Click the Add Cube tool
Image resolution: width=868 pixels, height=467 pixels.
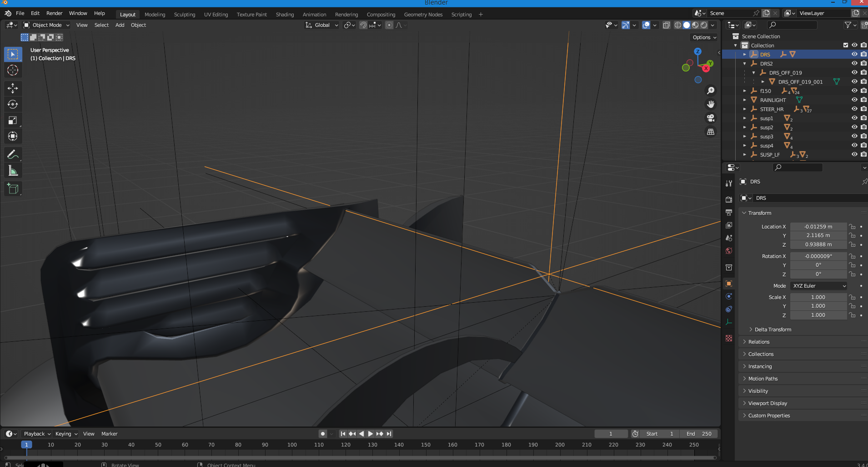coord(13,189)
